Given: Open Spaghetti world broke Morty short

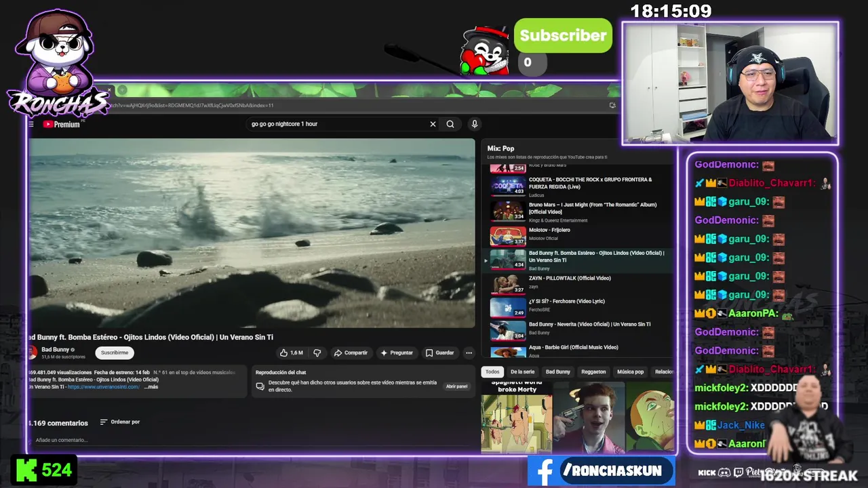Looking at the screenshot, I should (x=517, y=417).
